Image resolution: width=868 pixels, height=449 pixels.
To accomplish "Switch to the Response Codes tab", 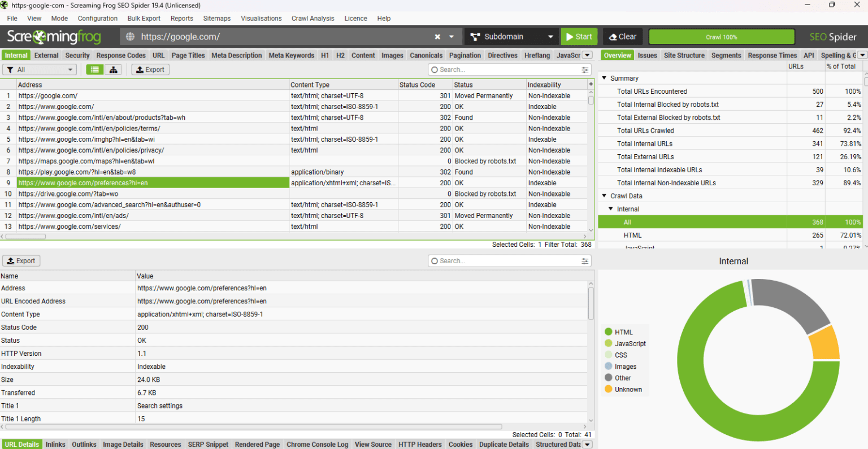I will pyautogui.click(x=121, y=55).
